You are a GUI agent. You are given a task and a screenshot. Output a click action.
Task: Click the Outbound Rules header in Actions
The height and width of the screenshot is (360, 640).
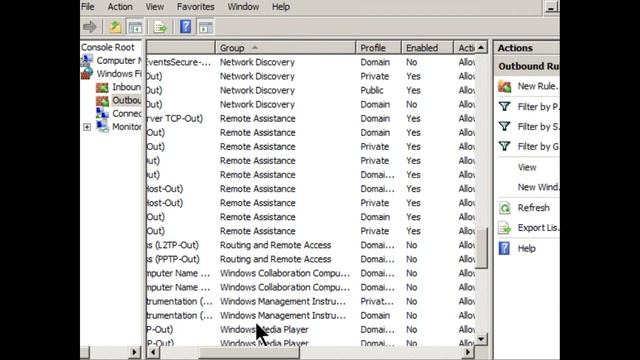[527, 66]
